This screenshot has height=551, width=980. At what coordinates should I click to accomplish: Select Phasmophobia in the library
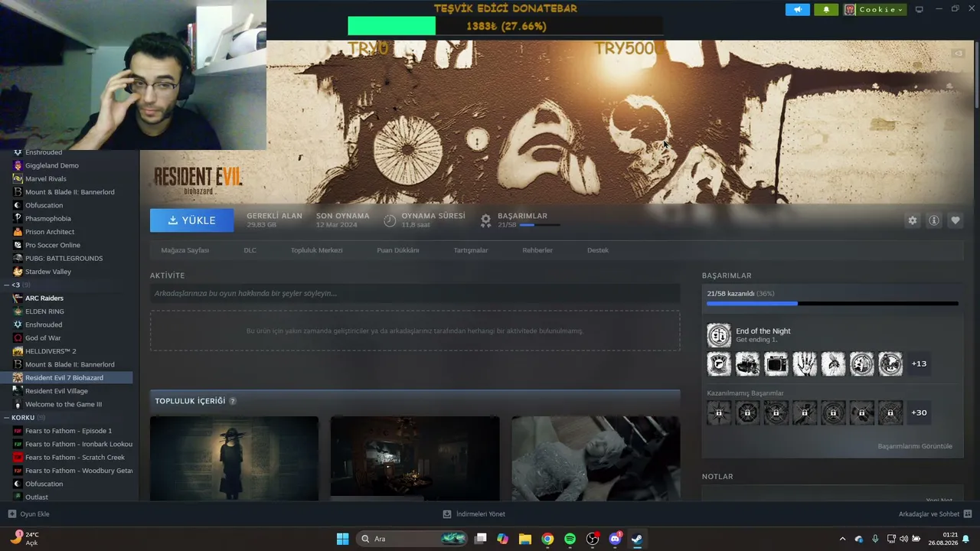[67, 219]
